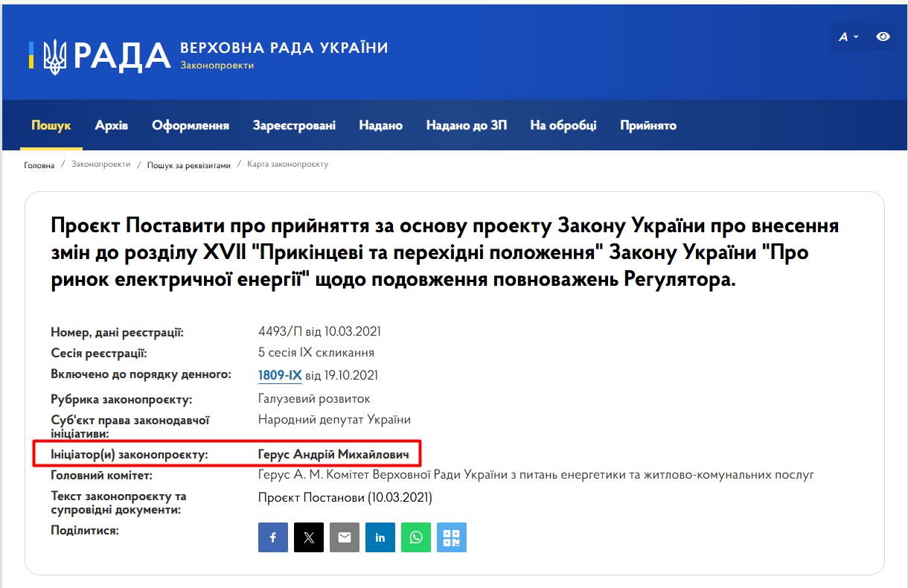The image size is (908, 588).
Task: Switch to Оформлення tab
Action: pos(191,125)
